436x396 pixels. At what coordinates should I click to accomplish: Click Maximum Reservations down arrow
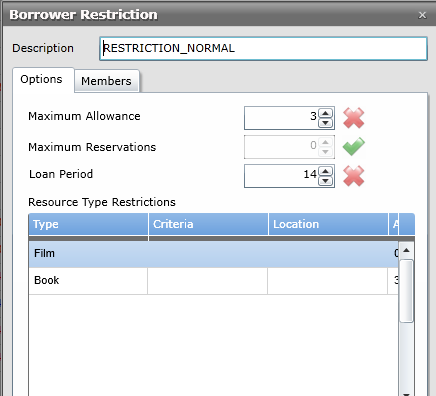(325, 152)
